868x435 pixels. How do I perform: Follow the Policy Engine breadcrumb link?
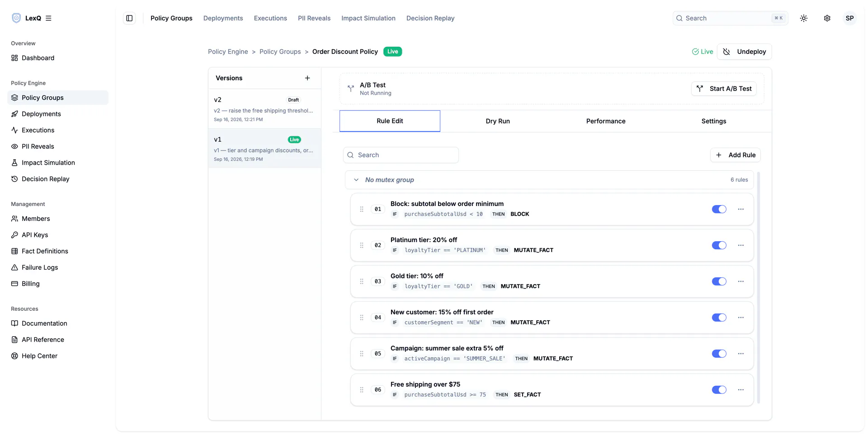pyautogui.click(x=228, y=51)
